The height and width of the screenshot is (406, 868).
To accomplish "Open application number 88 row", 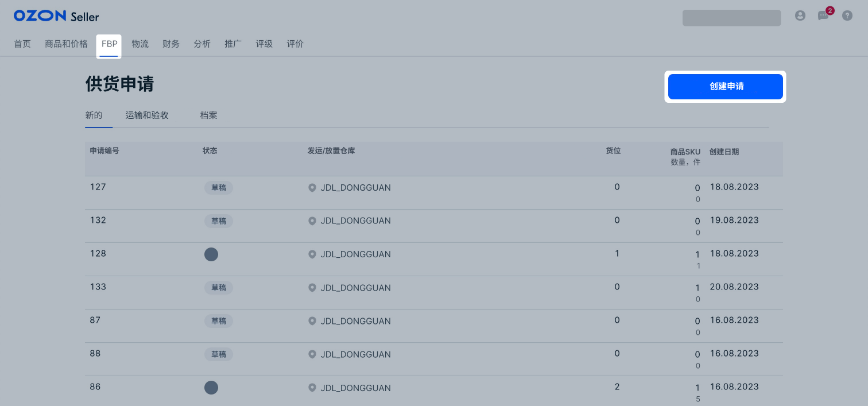I will [434, 359].
